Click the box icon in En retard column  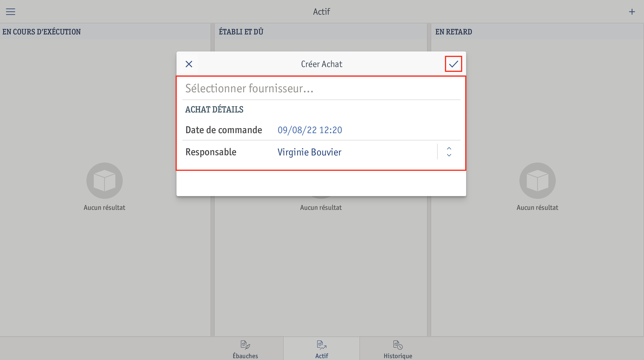(538, 181)
